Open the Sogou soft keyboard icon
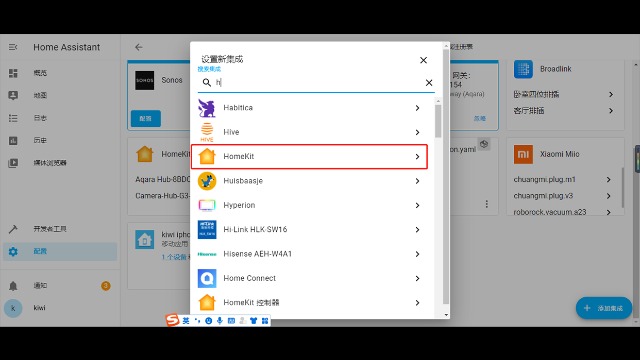Image resolution: width=640 pixels, height=360 pixels. click(x=231, y=321)
